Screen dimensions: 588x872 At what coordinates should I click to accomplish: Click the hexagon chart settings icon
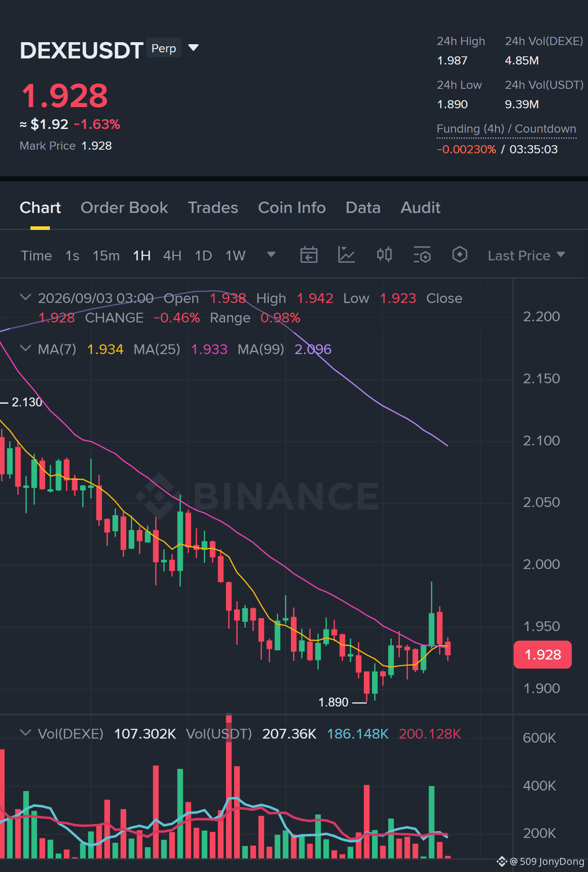[460, 255]
